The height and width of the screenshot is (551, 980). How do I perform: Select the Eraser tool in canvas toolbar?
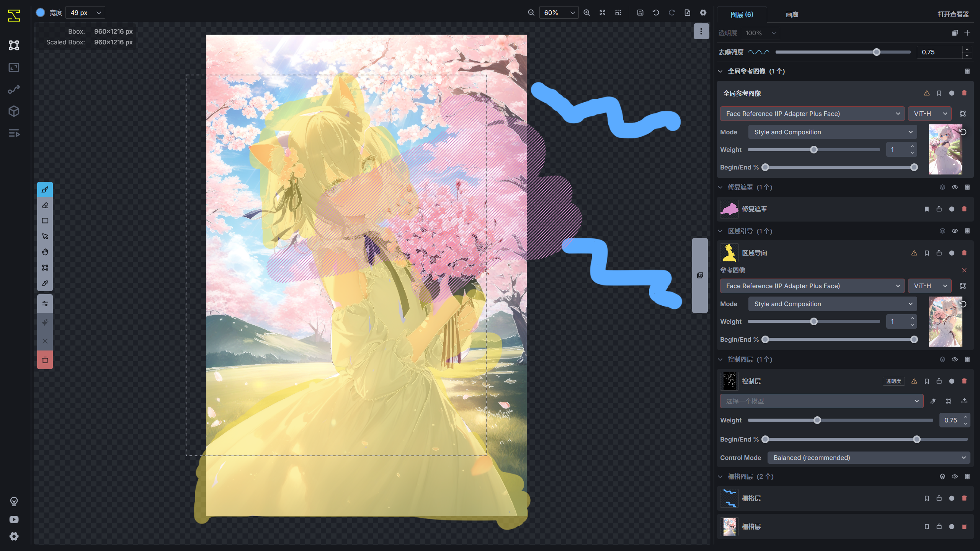pos(45,205)
